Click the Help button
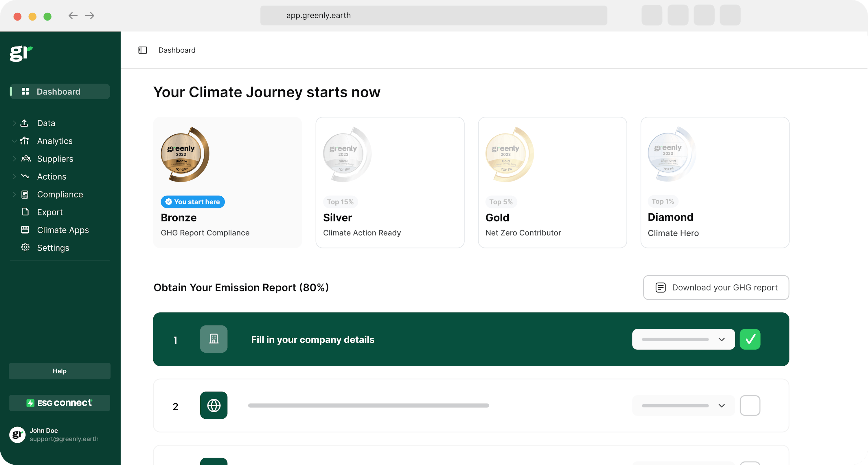 [60, 371]
